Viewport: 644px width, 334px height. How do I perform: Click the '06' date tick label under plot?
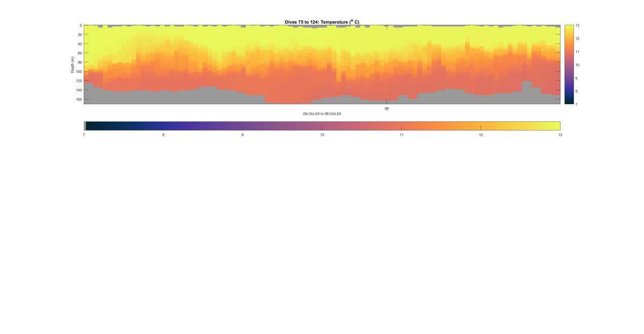coord(386,108)
